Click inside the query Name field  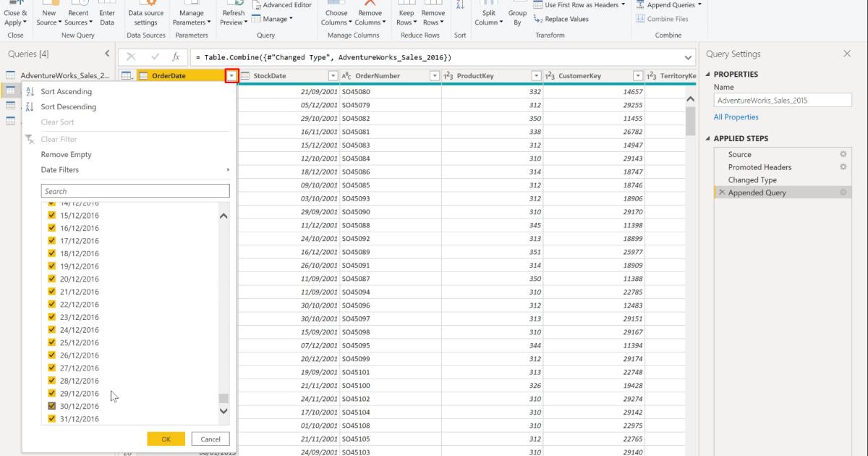click(x=781, y=101)
